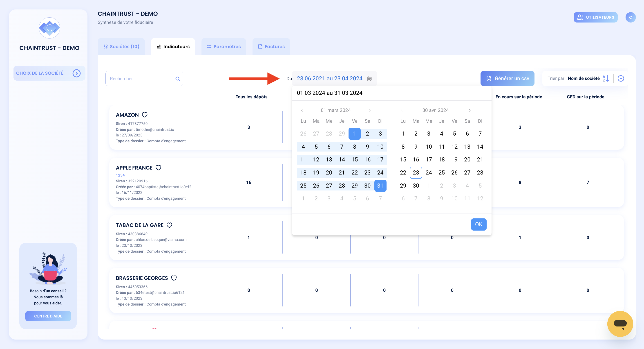Click Générer un csv button
The width and height of the screenshot is (644, 349).
[x=507, y=78]
